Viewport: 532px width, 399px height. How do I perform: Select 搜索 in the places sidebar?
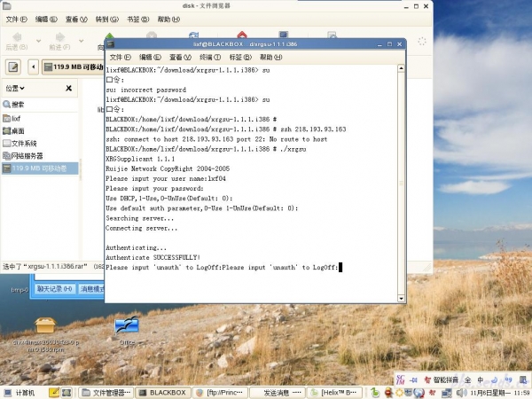[x=18, y=105]
